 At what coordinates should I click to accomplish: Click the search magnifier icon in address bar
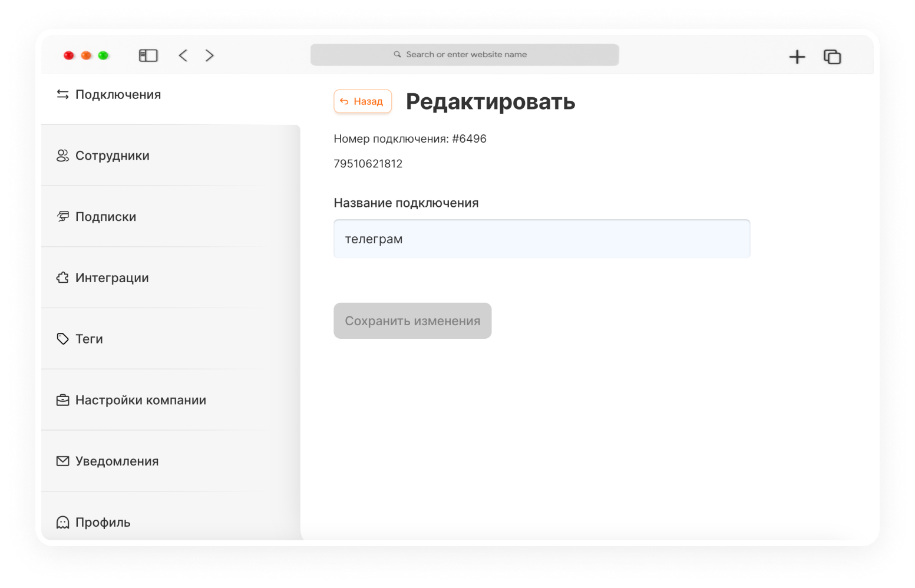point(398,54)
